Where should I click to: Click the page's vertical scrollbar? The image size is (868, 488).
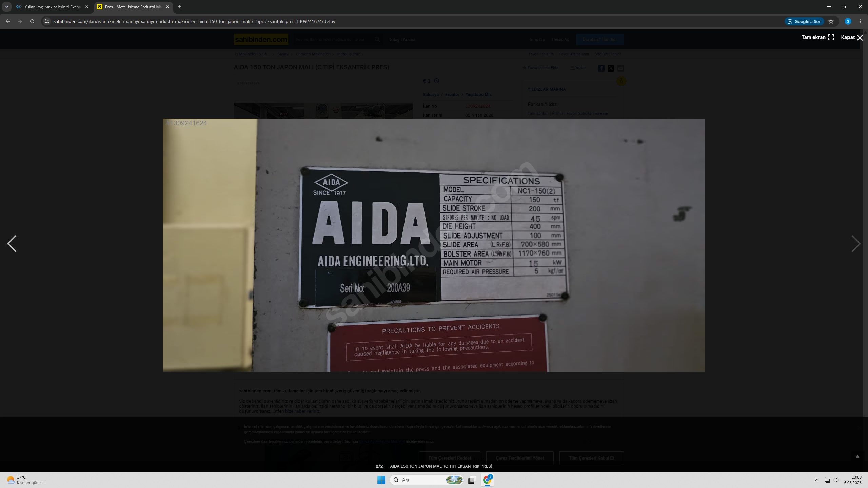(865, 251)
